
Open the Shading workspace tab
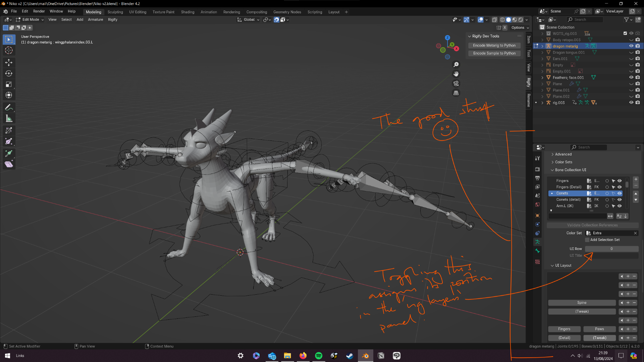187,12
